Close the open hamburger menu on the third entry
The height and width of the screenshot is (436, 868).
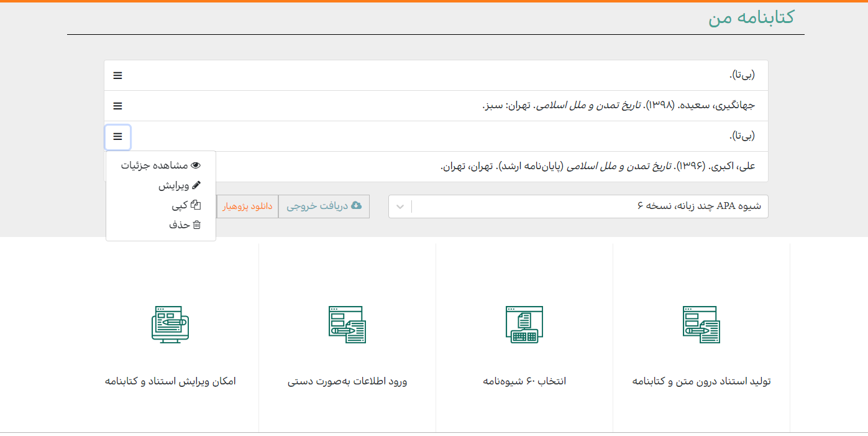pyautogui.click(x=117, y=137)
